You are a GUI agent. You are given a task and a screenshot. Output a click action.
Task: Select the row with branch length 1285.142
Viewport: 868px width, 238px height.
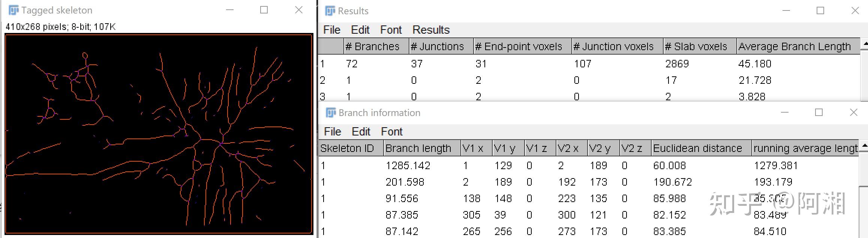[x=408, y=165]
